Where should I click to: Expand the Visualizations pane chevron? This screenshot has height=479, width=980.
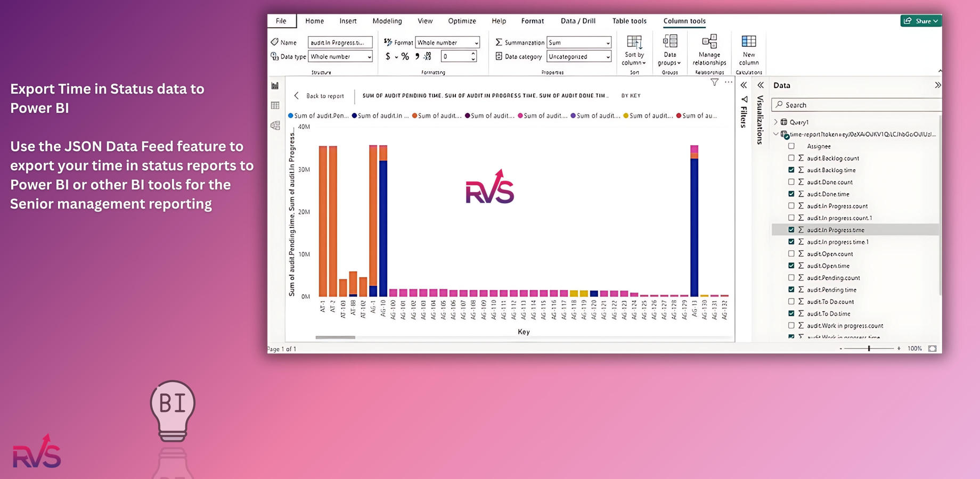pos(761,85)
